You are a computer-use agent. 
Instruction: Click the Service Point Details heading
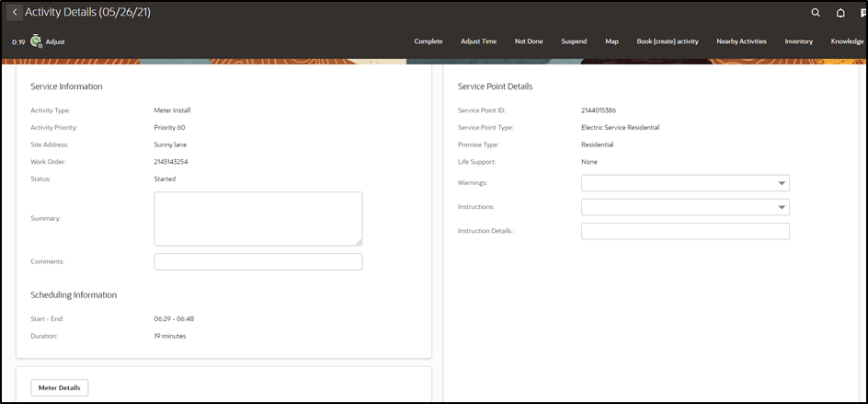(496, 87)
